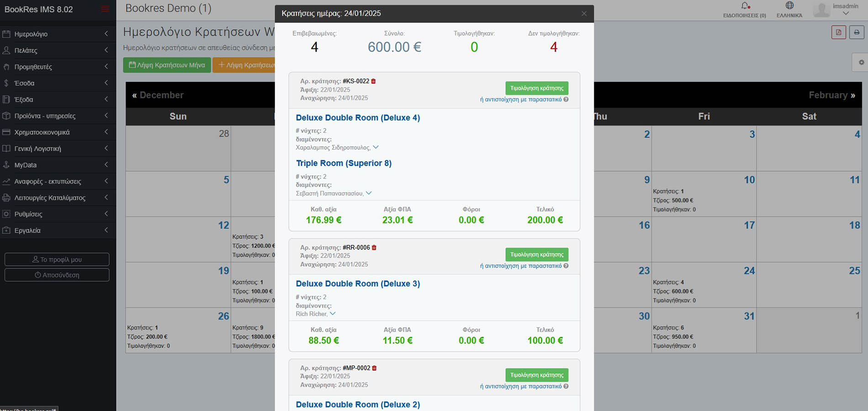Expand guests list for Σεβαστή Παπαναστασίου
The height and width of the screenshot is (411, 868).
click(369, 193)
